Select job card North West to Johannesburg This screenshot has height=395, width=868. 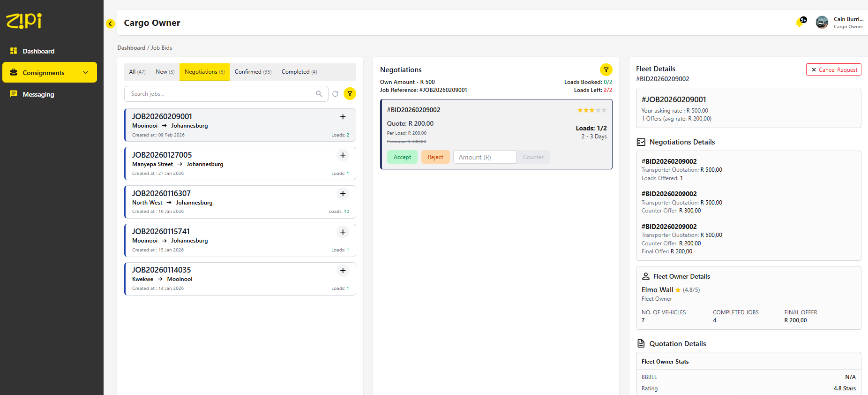pyautogui.click(x=240, y=202)
